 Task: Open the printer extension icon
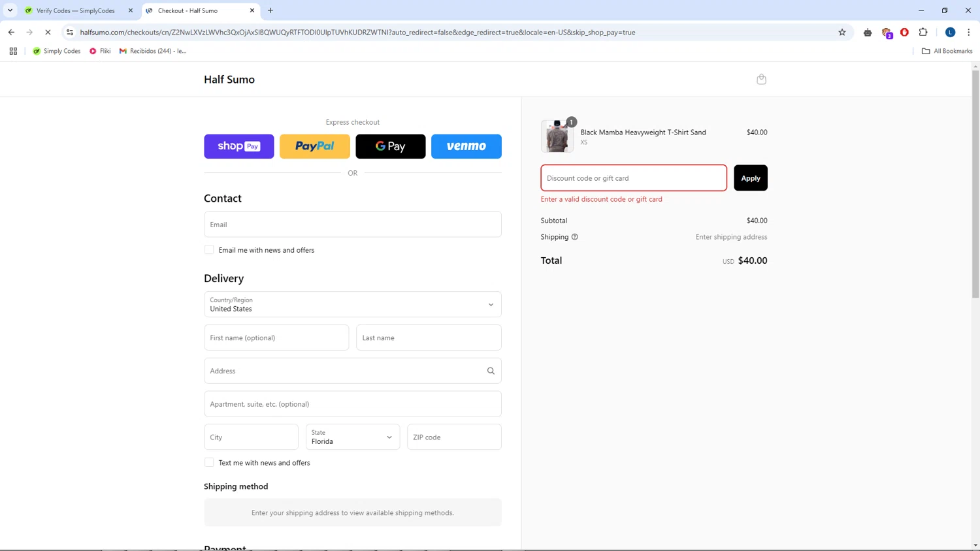click(868, 32)
